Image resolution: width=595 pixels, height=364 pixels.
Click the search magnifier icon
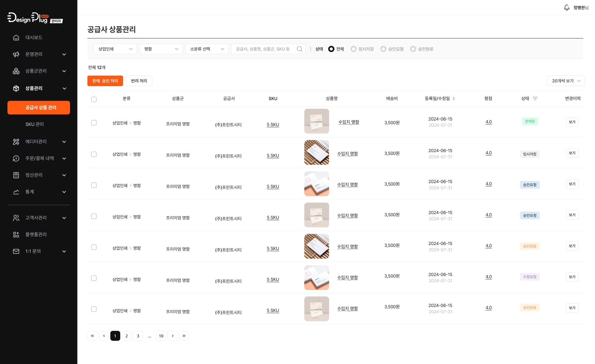299,49
